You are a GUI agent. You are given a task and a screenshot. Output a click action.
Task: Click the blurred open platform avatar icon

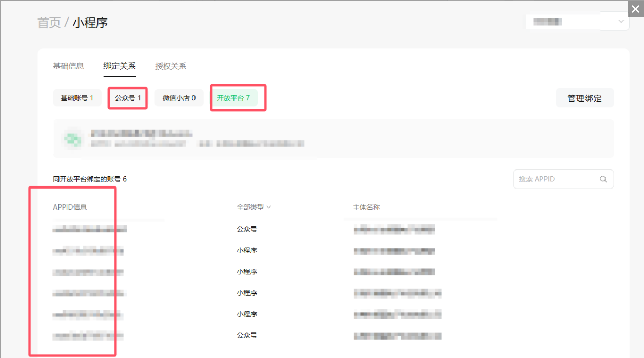(x=72, y=139)
